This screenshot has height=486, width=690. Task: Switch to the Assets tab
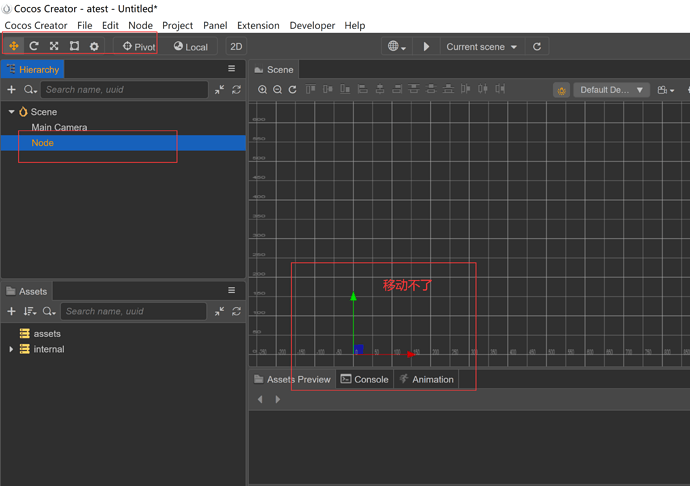coord(27,291)
